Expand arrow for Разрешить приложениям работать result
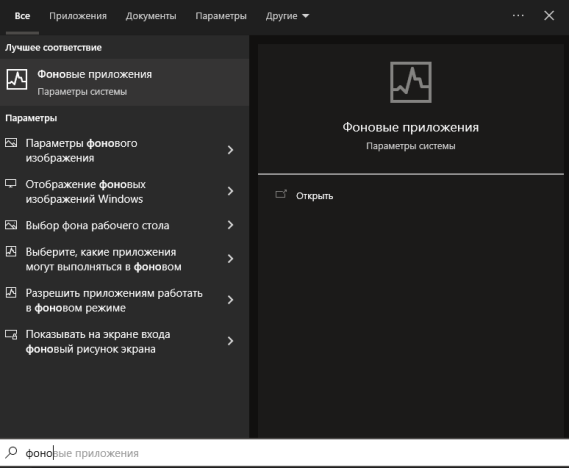 [x=230, y=300]
